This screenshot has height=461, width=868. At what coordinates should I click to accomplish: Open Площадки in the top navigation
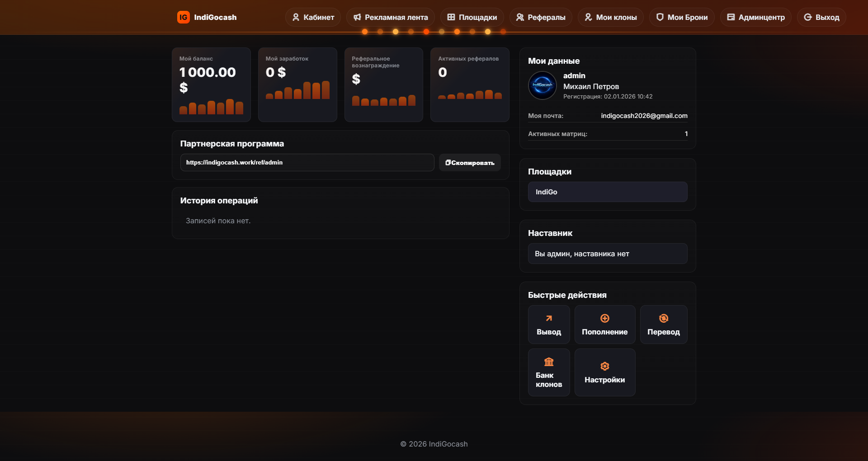pos(472,17)
